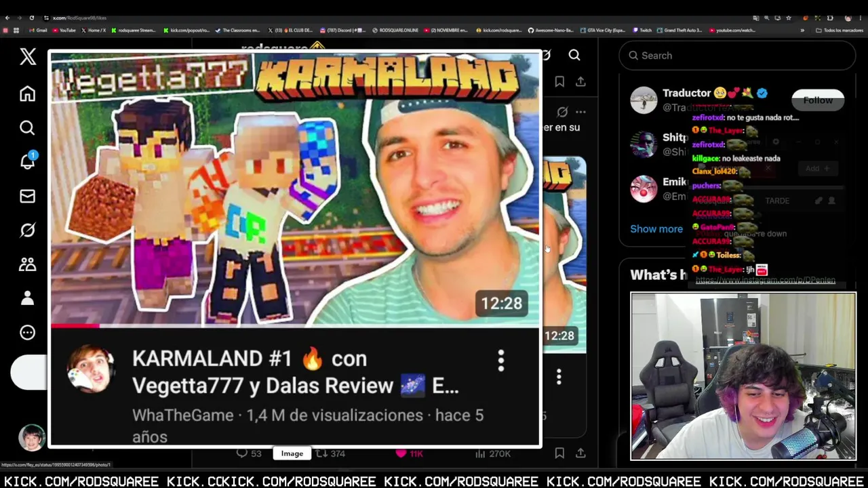Bookmark the top post
The image size is (868, 488).
(559, 81)
